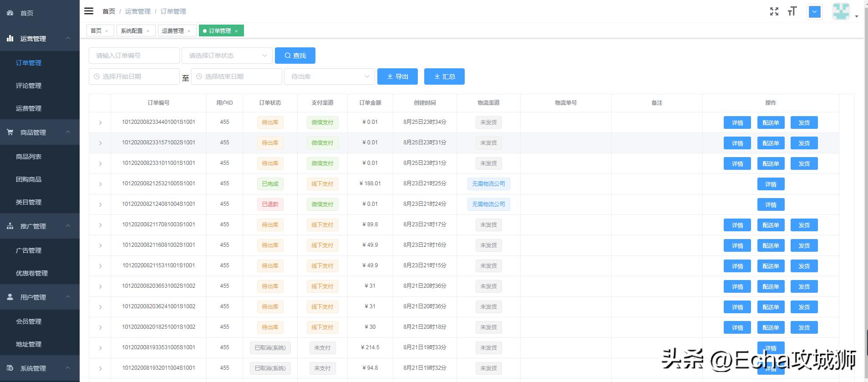This screenshot has width=868, height=382.
Task: Open the 请选择订单状态 dropdown
Action: pos(227,56)
